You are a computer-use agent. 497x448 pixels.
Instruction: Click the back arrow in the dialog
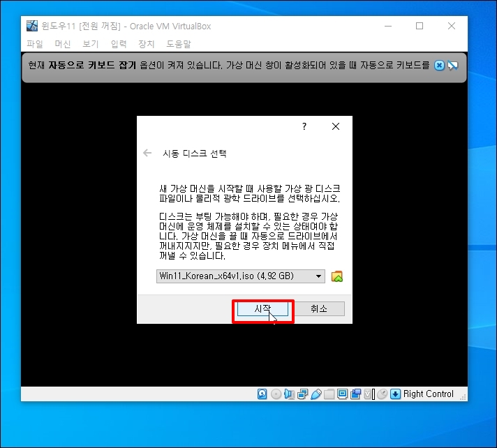[147, 154]
